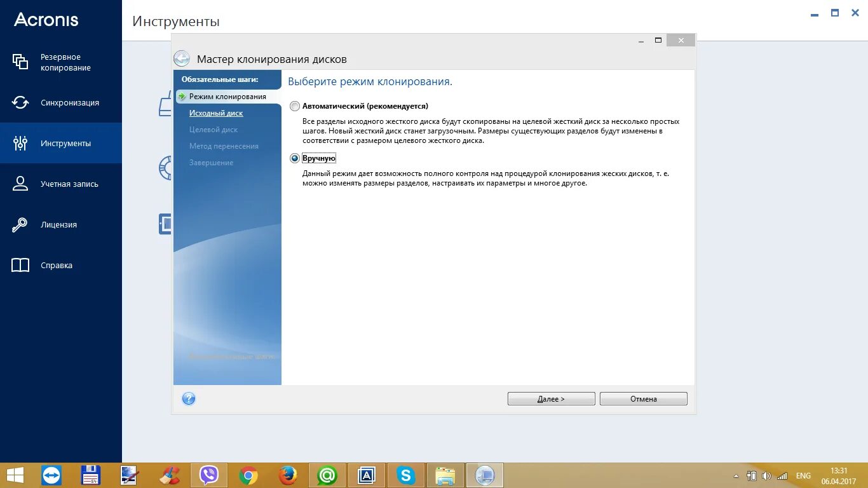Image resolution: width=868 pixels, height=488 pixels.
Task: Launch Google Chrome from the taskbar
Action: click(x=248, y=475)
